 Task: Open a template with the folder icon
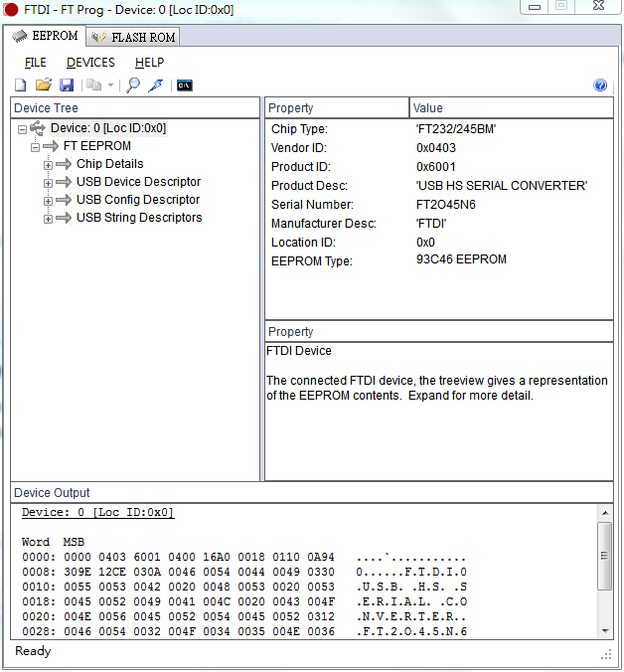coord(44,84)
